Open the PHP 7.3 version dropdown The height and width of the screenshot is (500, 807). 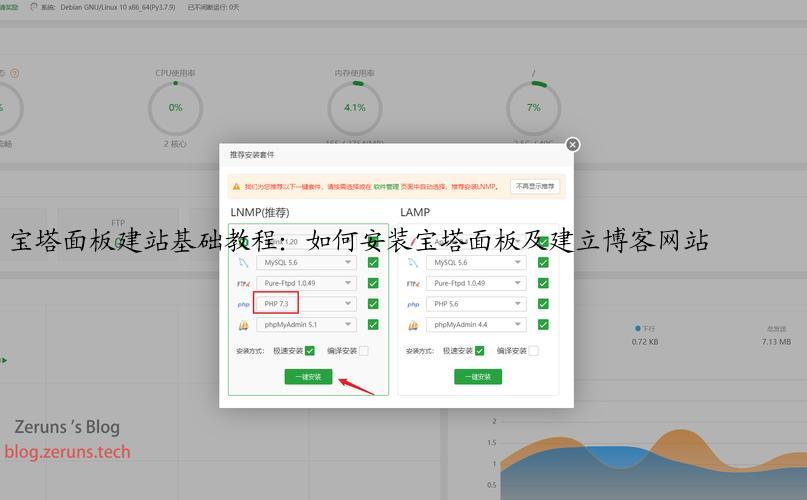(x=306, y=304)
